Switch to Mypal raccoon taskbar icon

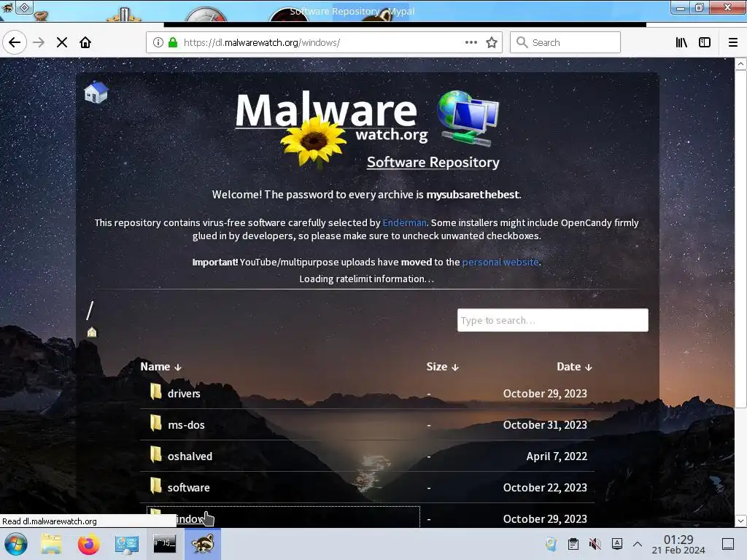tap(203, 544)
